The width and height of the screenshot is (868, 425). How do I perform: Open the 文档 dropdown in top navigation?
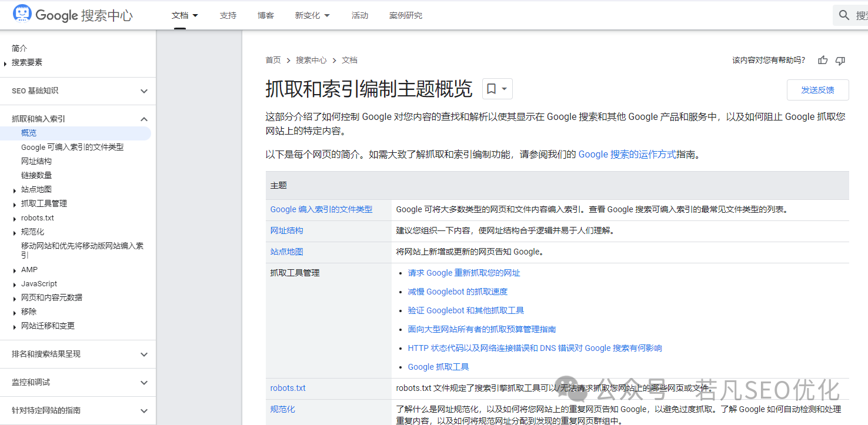(x=185, y=15)
